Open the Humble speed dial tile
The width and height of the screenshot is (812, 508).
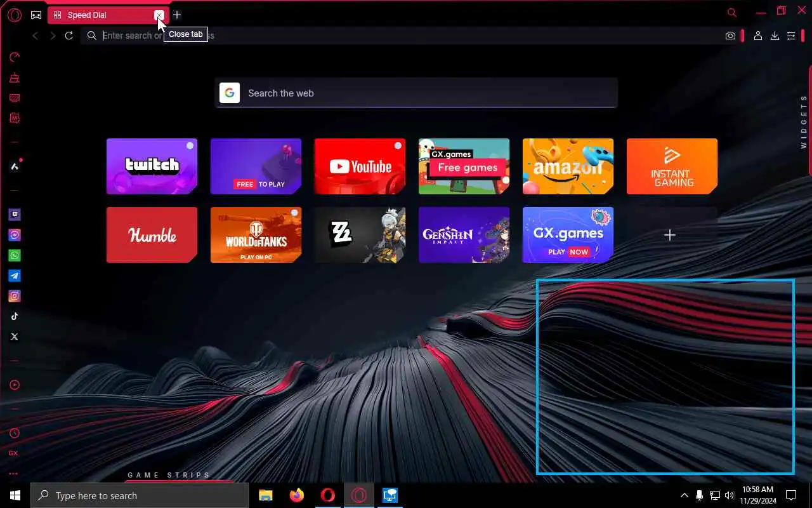click(x=152, y=235)
